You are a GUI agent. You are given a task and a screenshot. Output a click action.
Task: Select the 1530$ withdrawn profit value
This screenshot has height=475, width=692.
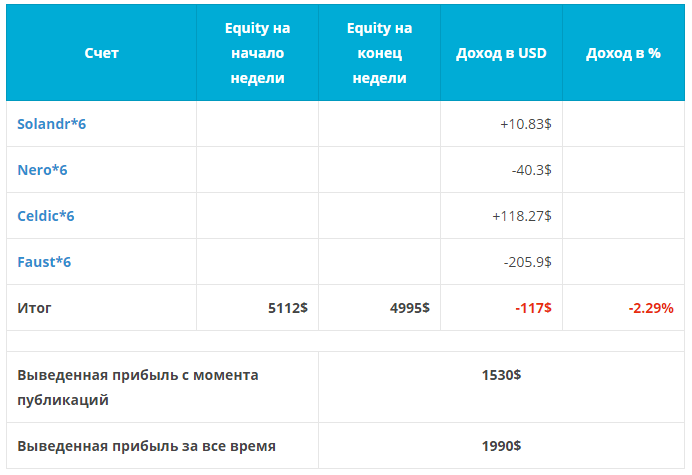[x=501, y=374]
